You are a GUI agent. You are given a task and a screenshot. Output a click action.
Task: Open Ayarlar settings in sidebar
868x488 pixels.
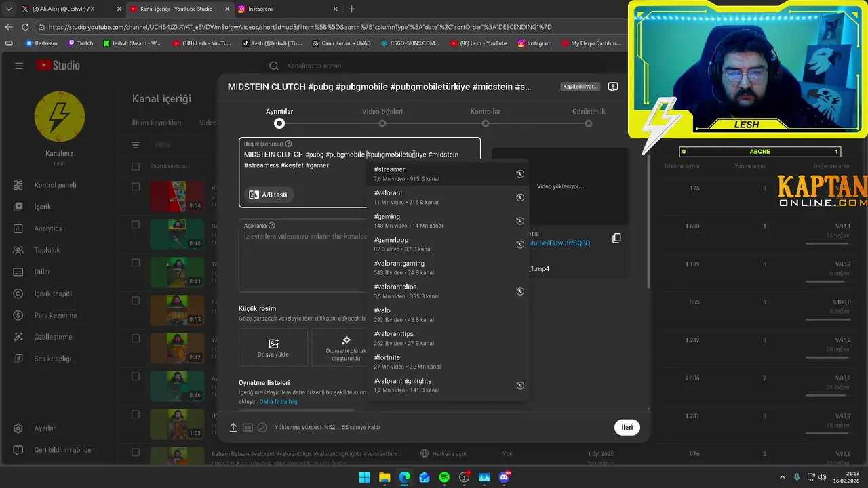click(x=45, y=428)
